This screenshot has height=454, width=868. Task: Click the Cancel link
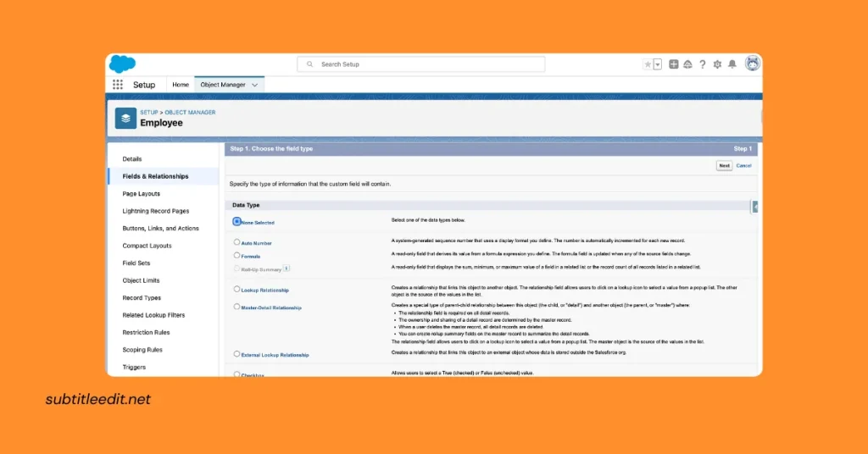tap(743, 165)
